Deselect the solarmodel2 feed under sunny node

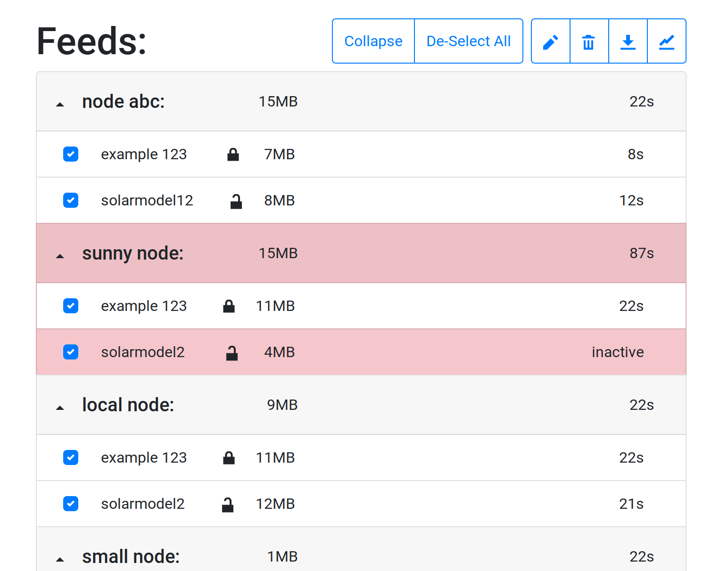70,352
